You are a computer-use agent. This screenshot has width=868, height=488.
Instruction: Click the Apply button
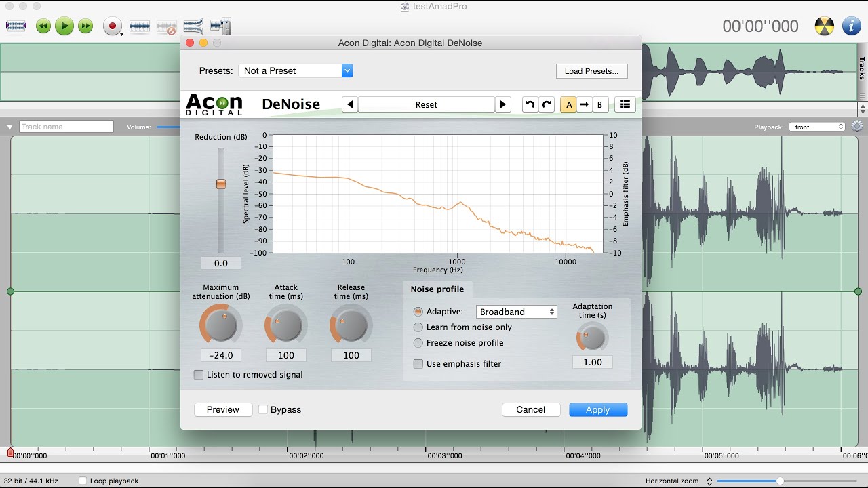[598, 409]
